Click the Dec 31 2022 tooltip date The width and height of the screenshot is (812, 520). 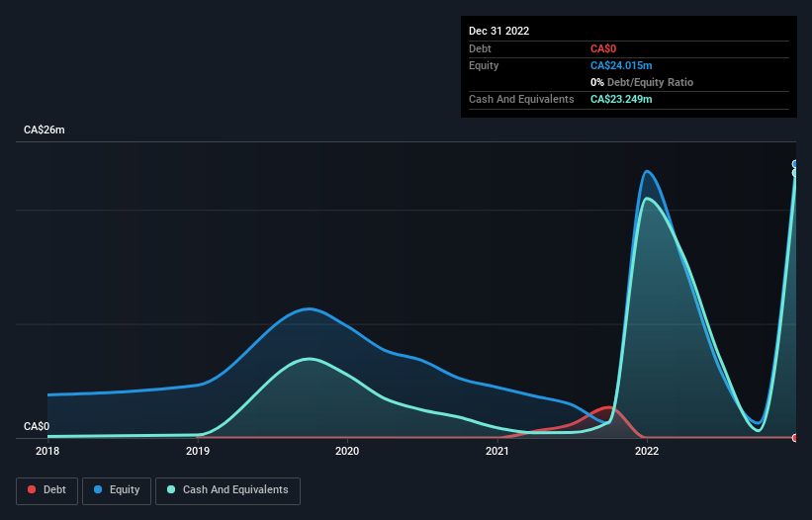(498, 31)
